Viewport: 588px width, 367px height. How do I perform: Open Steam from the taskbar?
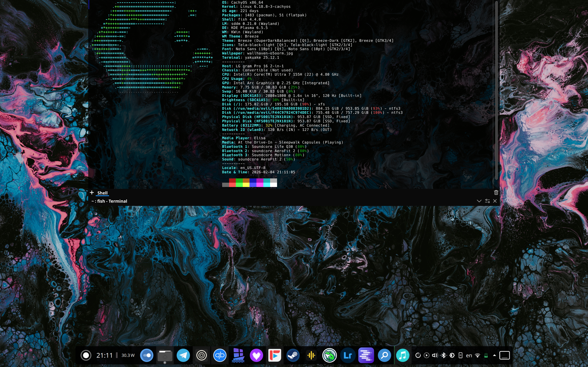point(293,355)
